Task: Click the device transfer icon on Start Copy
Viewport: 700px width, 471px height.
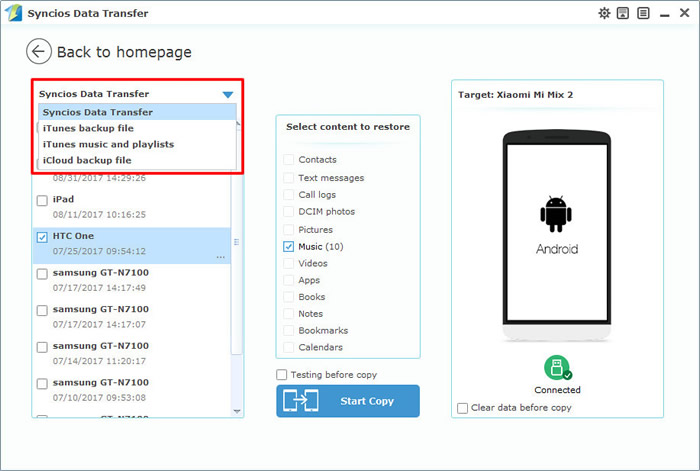Action: (301, 400)
